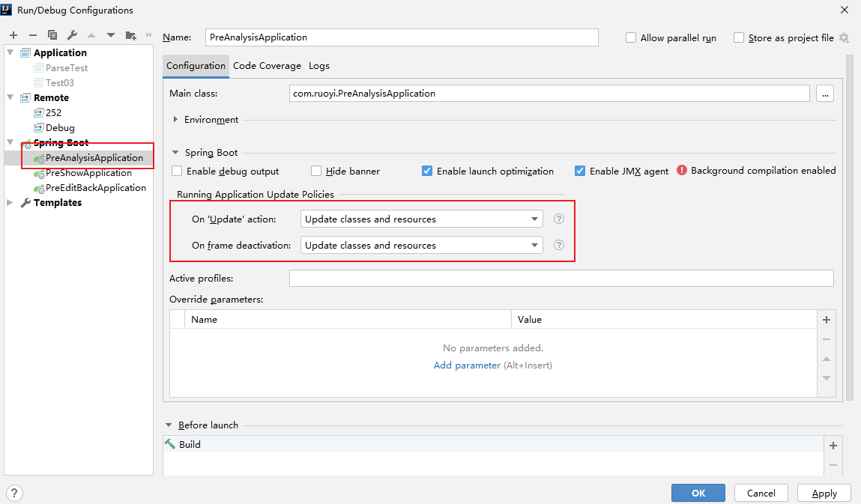Click help icon beside On 'Update' action
This screenshot has width=861, height=504.
tap(558, 219)
